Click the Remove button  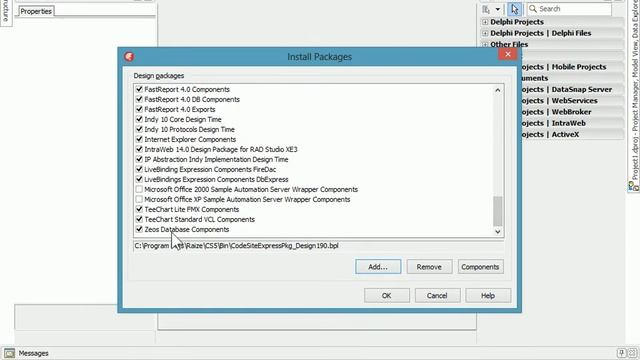click(x=429, y=267)
